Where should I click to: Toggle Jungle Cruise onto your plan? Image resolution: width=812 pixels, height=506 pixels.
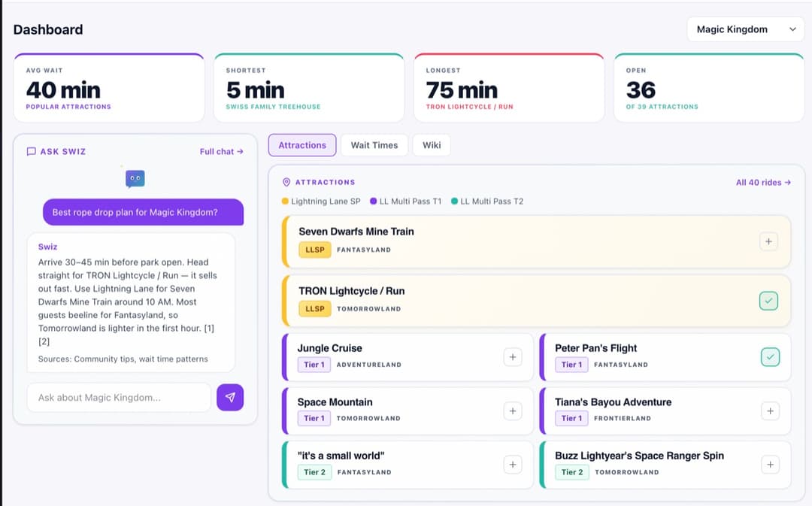click(513, 357)
